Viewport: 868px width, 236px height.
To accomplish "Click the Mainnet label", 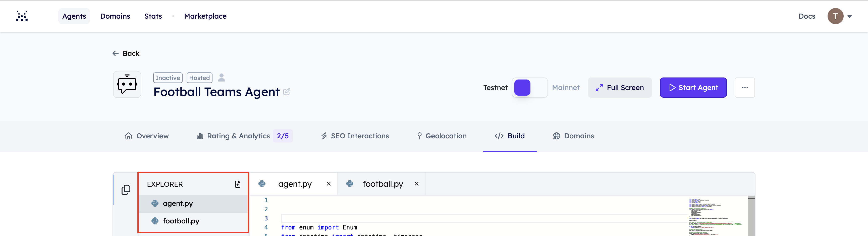I will (x=566, y=88).
